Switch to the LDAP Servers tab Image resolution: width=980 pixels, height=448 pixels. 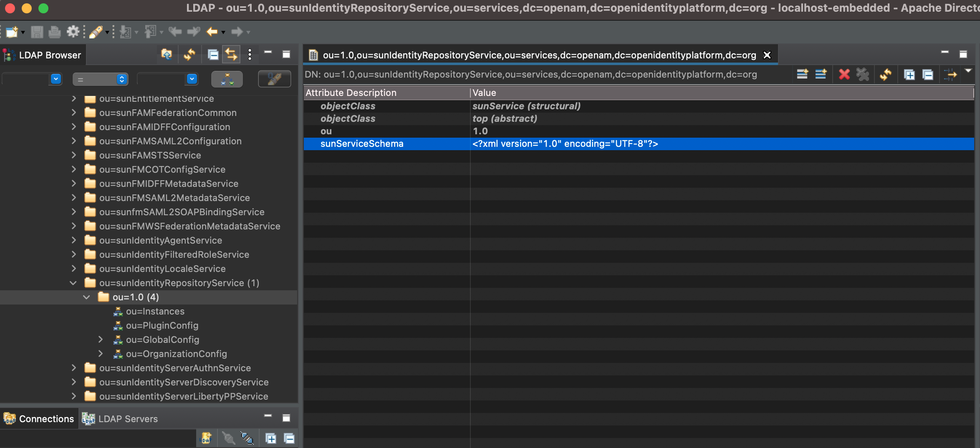click(120, 418)
